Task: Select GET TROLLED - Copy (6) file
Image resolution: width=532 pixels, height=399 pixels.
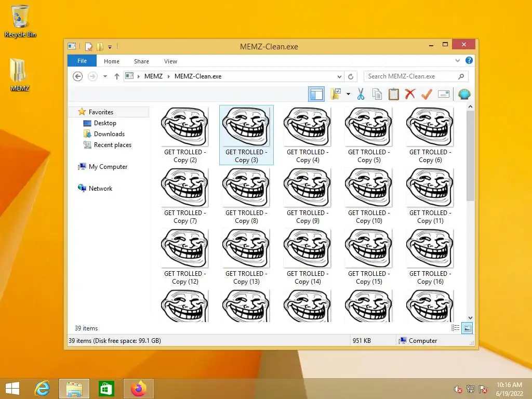Action: point(430,135)
